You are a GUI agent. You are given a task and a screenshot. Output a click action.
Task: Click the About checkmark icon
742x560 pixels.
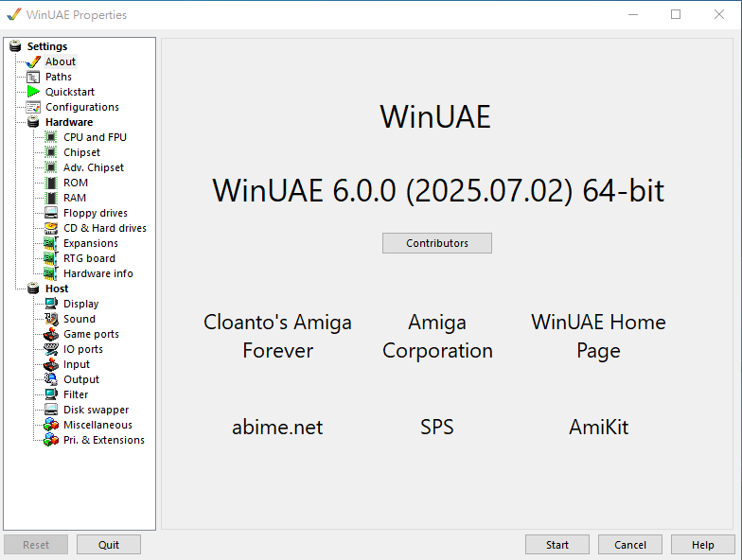(33, 61)
